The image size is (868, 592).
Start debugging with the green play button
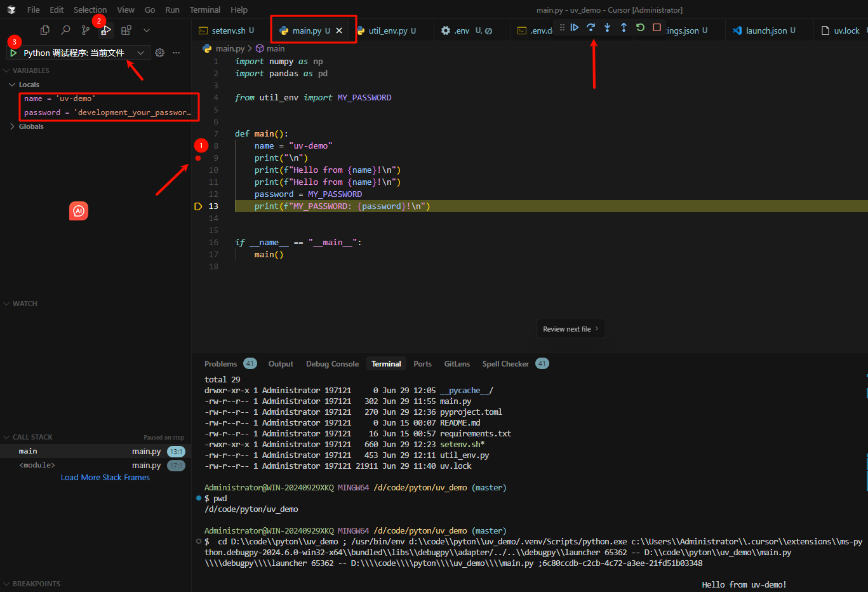(13, 53)
